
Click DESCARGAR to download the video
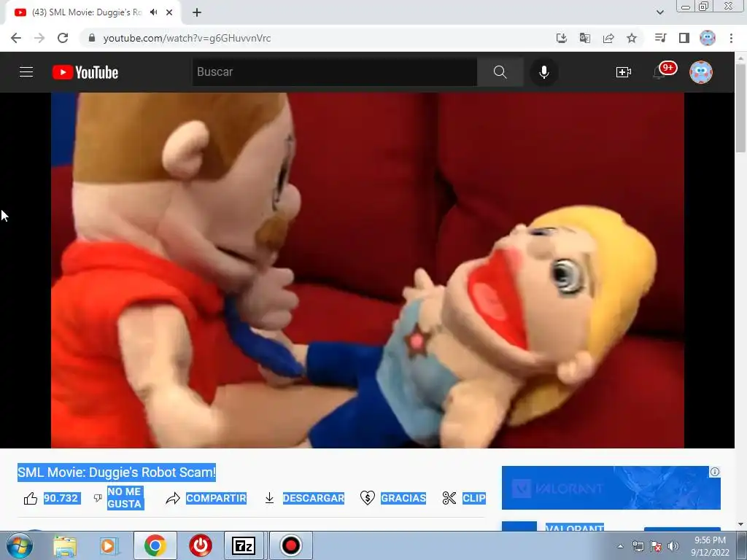pos(304,498)
